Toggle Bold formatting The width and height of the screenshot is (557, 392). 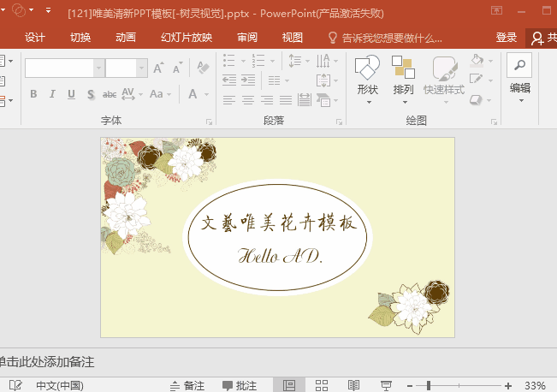click(33, 94)
